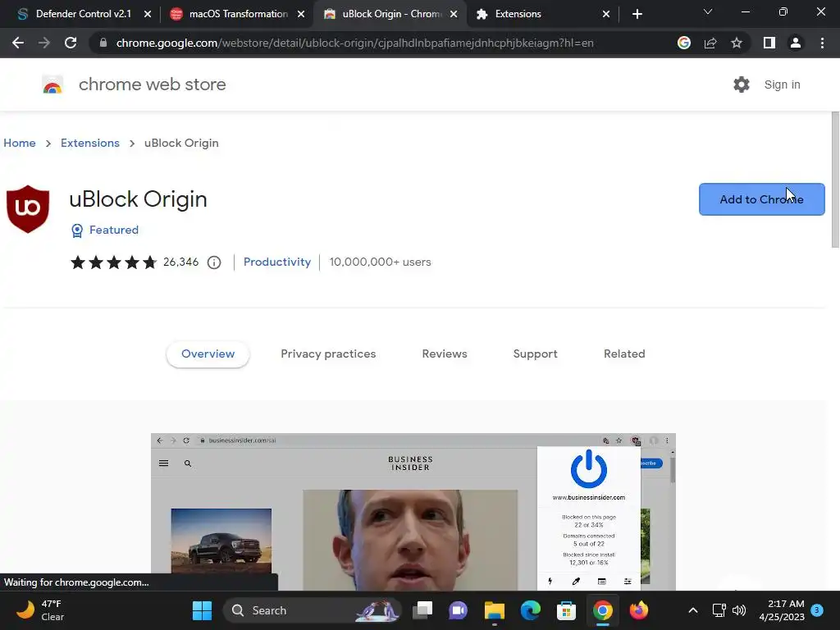Image resolution: width=840 pixels, height=630 pixels.
Task: Open the notification count badge
Action: (817, 610)
